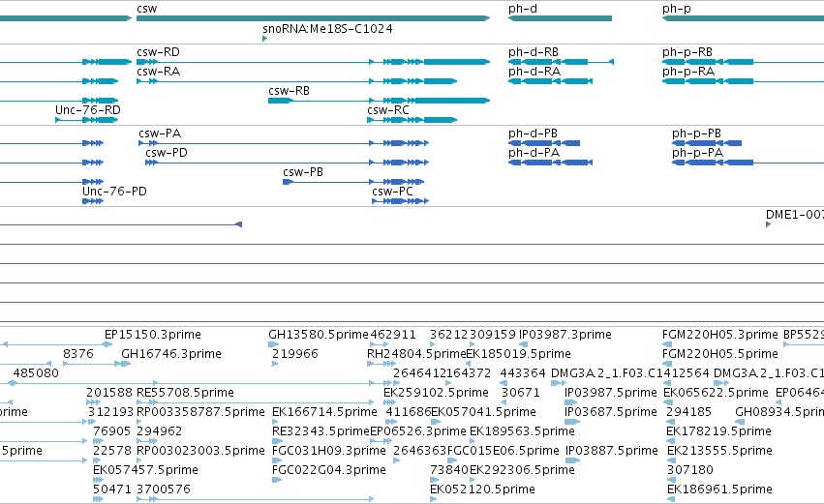Select the Unc-76-PD protein label
Viewport: 824px width, 504px height.
pos(114,193)
